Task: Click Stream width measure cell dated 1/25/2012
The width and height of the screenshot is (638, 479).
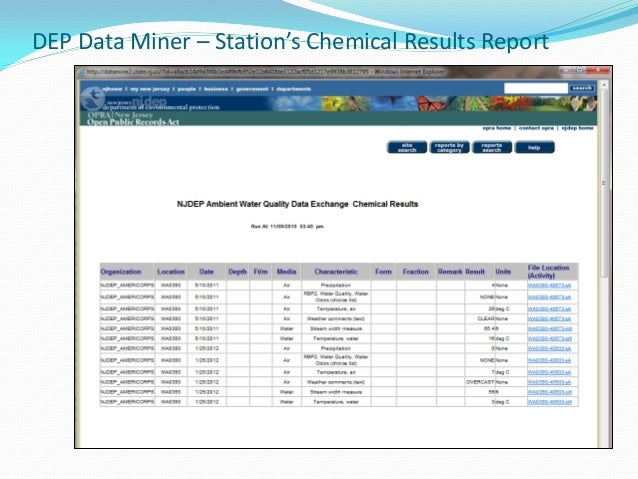Action: [336, 392]
